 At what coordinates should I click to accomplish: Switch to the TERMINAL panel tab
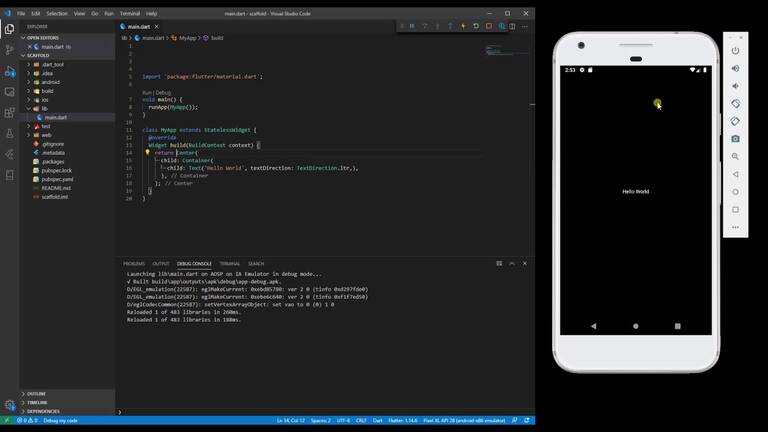[230, 264]
